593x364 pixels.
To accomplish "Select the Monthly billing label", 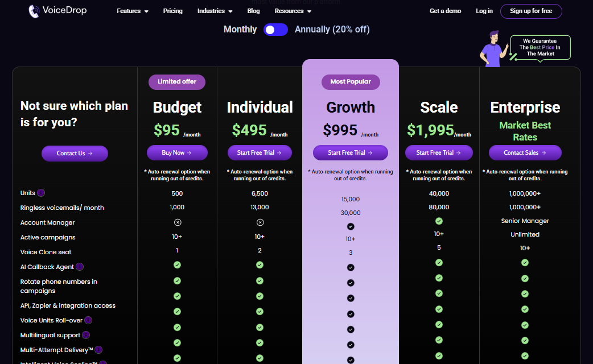I will (240, 30).
